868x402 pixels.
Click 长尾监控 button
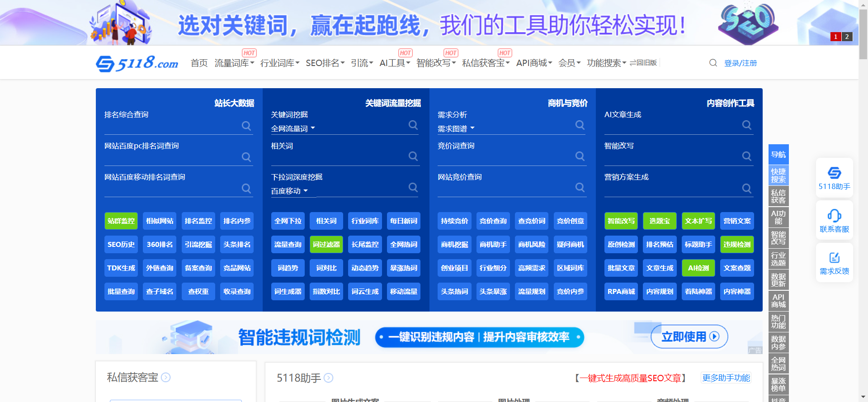(x=365, y=244)
